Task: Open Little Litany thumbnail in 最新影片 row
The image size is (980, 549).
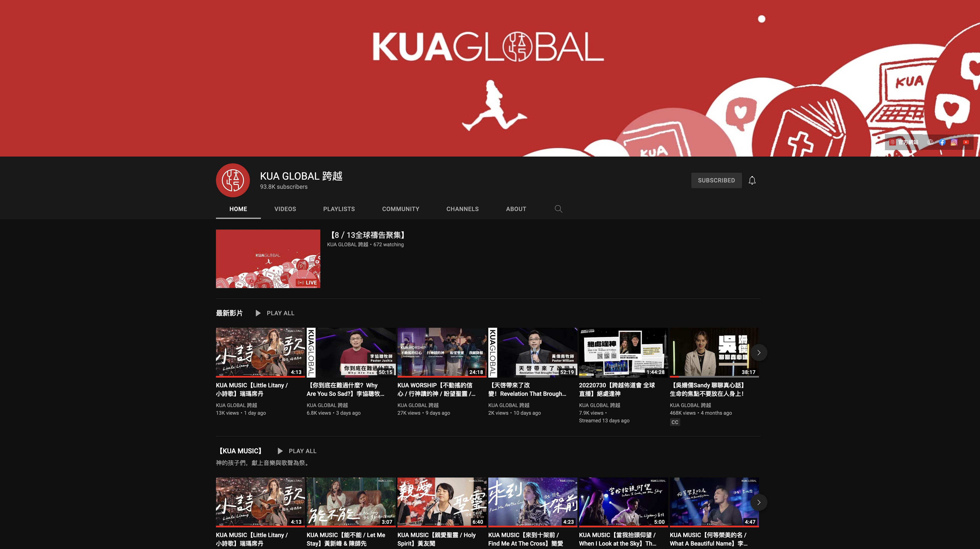Action: click(x=261, y=353)
